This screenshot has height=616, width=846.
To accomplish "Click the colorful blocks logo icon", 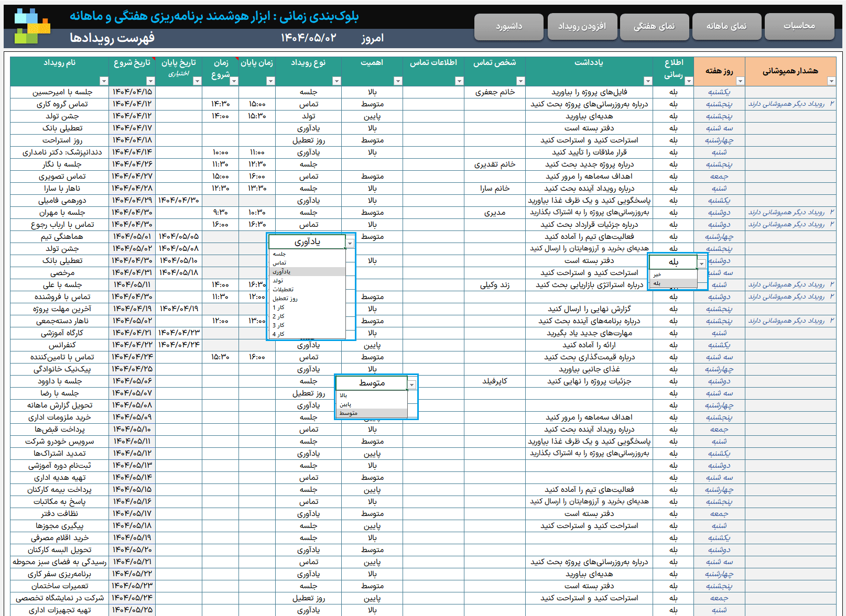I will coord(32,26).
